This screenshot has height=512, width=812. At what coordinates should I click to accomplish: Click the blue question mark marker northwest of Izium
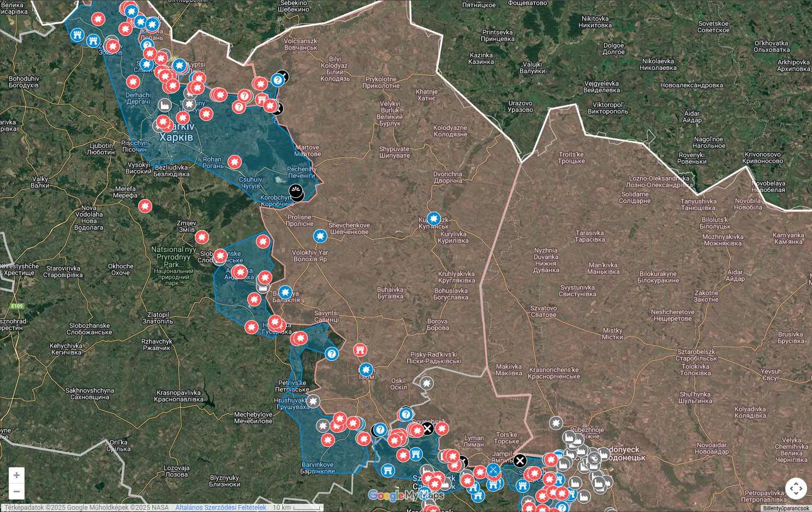click(x=331, y=354)
